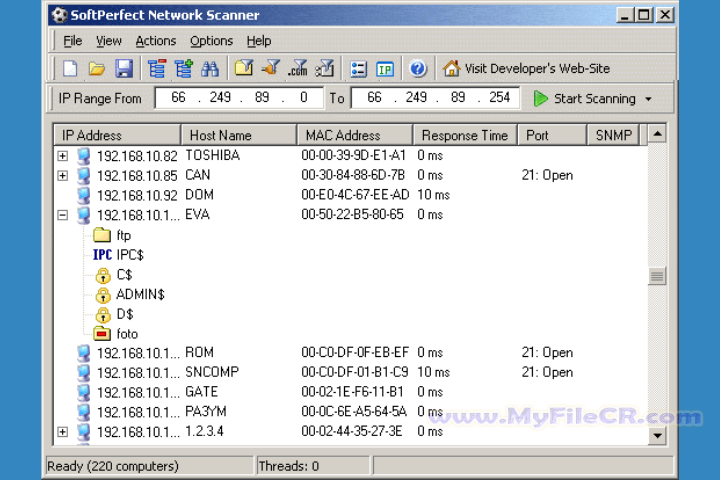Click the first octet 66 in From field
720x480 pixels.
[x=178, y=97]
